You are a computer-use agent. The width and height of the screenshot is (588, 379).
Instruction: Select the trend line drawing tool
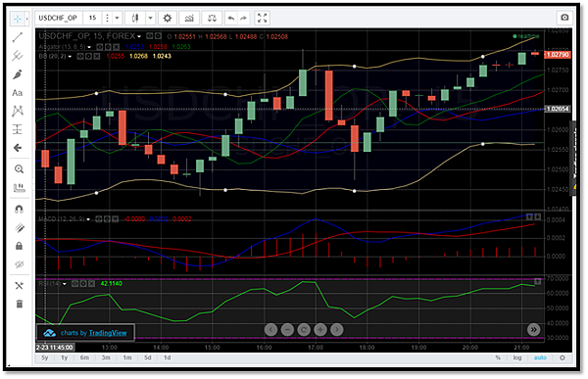pos(18,37)
